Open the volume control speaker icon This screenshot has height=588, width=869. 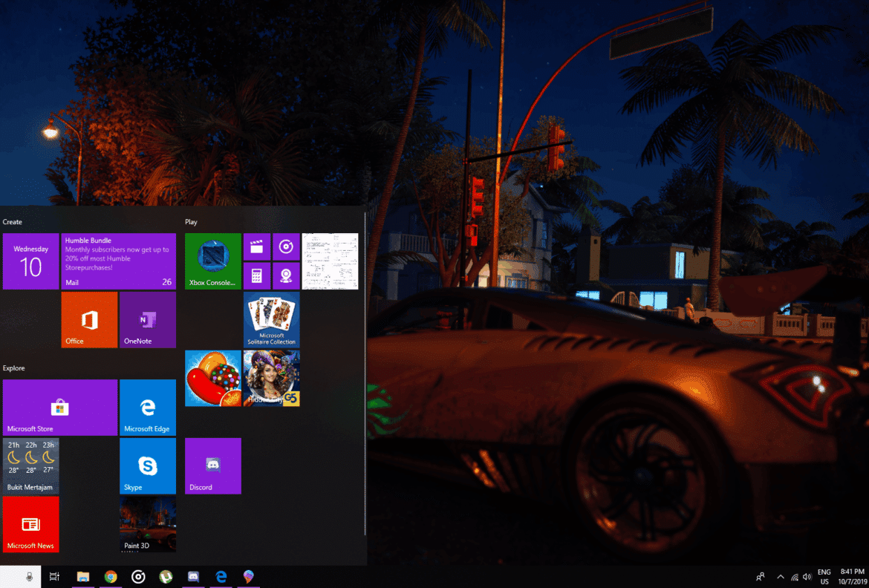[x=807, y=577]
